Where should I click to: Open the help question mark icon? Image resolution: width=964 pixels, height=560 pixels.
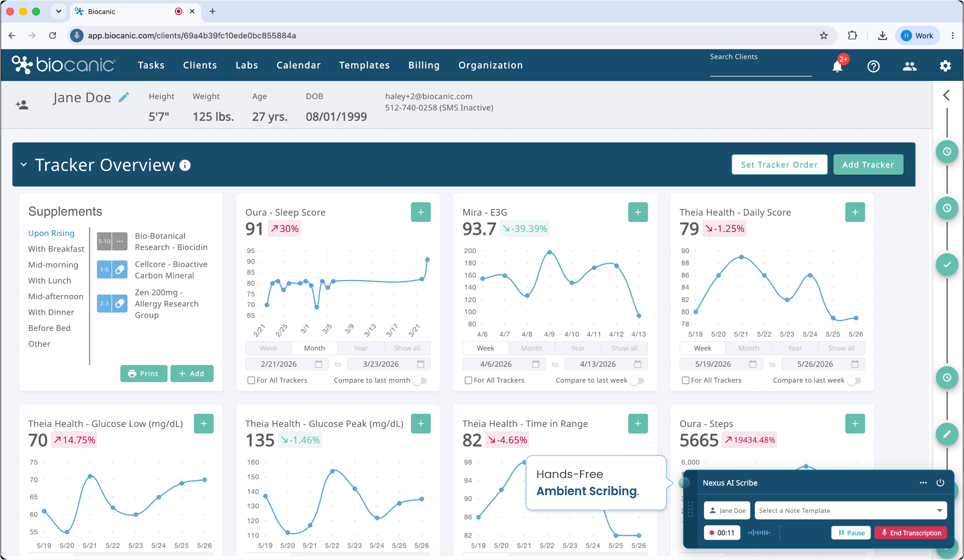874,66
